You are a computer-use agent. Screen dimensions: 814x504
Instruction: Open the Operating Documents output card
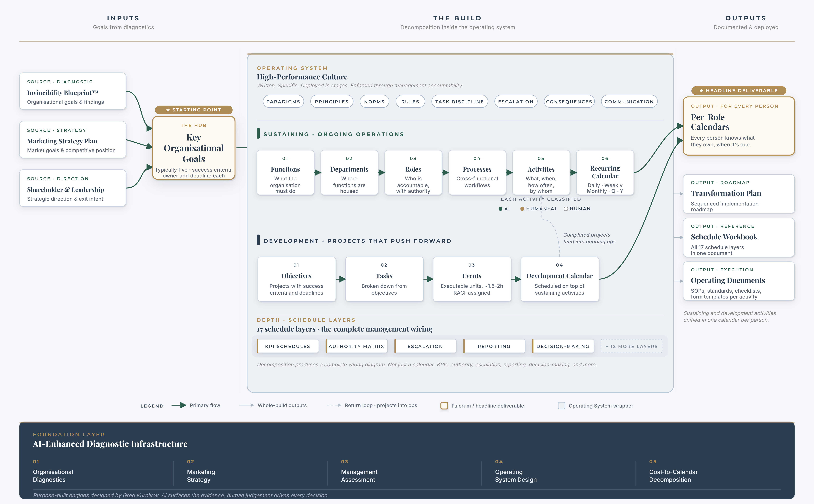(x=739, y=281)
